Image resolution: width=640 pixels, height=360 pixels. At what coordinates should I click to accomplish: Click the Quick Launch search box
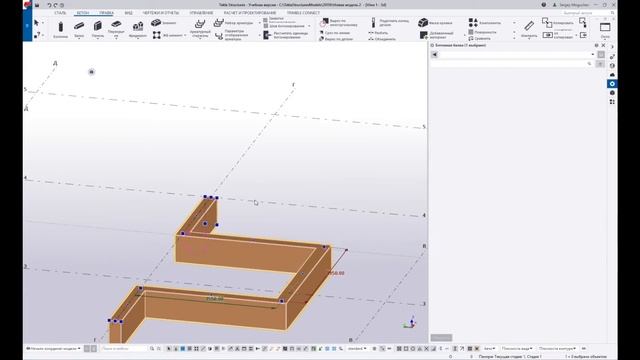tap(588, 13)
